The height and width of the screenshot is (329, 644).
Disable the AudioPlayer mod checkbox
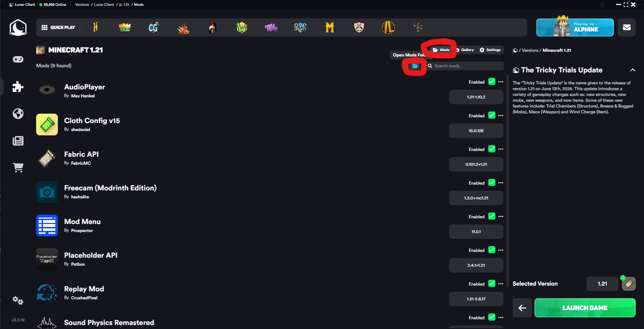point(492,82)
